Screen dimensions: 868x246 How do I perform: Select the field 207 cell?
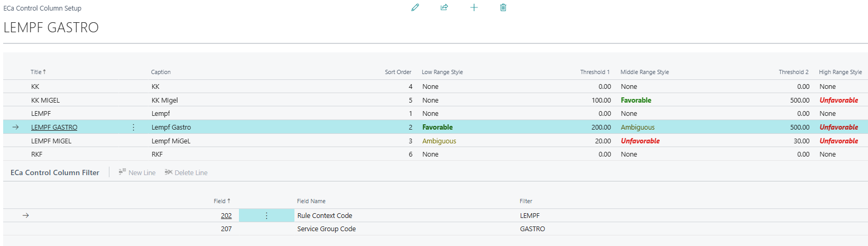click(x=226, y=229)
